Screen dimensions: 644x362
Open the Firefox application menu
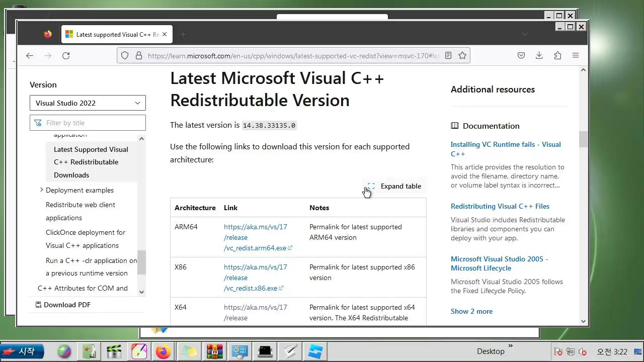pyautogui.click(x=576, y=56)
